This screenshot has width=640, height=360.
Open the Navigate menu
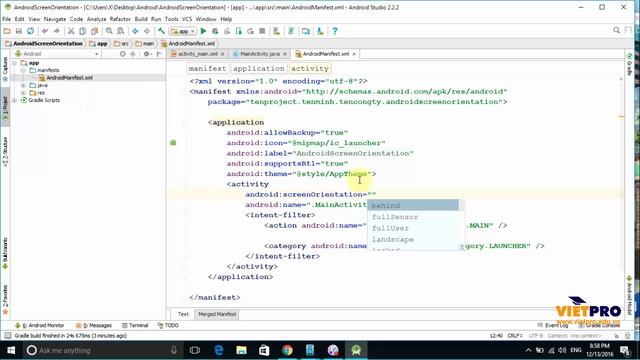coord(55,19)
